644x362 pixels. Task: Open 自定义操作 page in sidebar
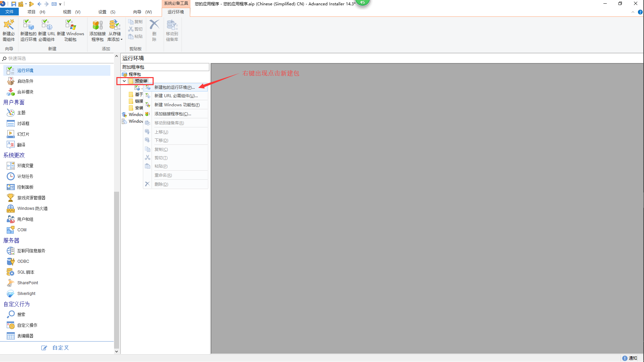pyautogui.click(x=27, y=325)
